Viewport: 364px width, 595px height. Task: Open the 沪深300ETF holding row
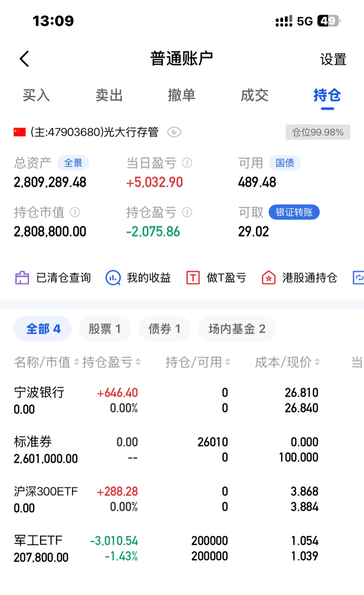coord(182,499)
